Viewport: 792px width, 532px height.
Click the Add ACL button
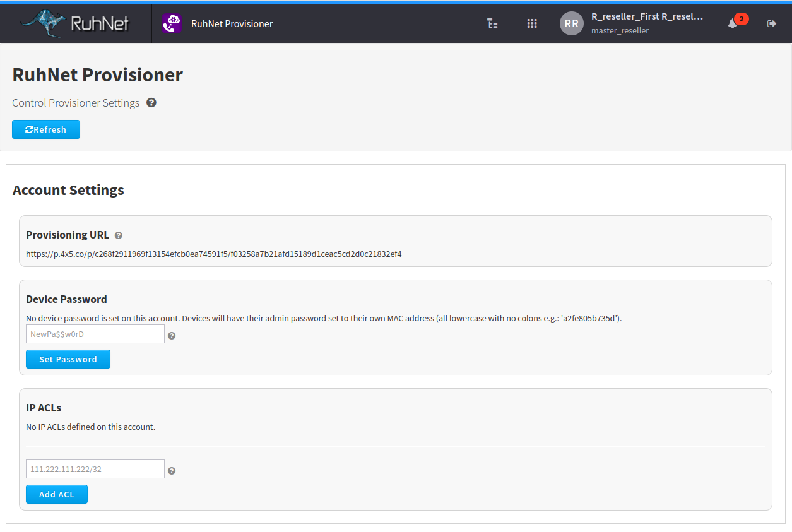coord(57,494)
